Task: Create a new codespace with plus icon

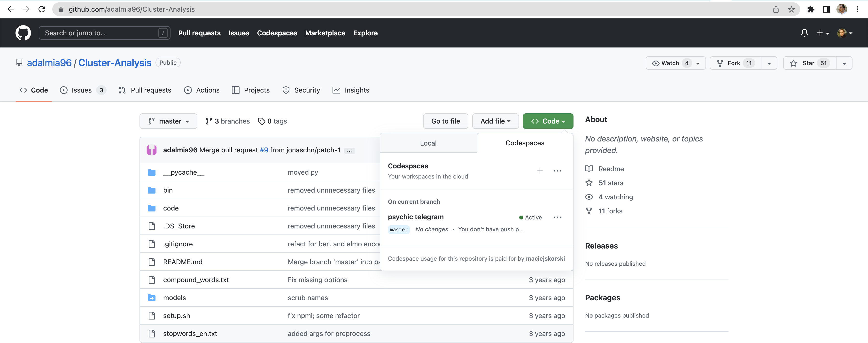Action: (x=540, y=171)
